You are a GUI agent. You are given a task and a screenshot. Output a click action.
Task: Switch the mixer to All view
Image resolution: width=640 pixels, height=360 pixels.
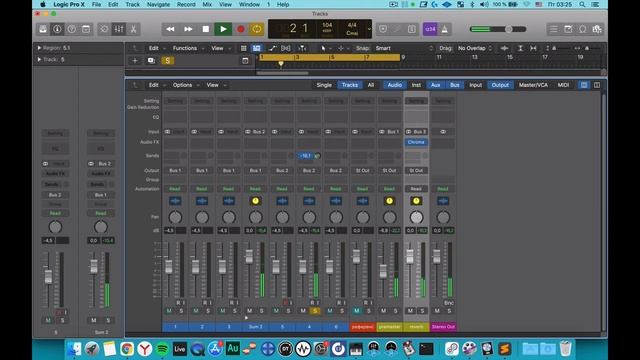(371, 85)
